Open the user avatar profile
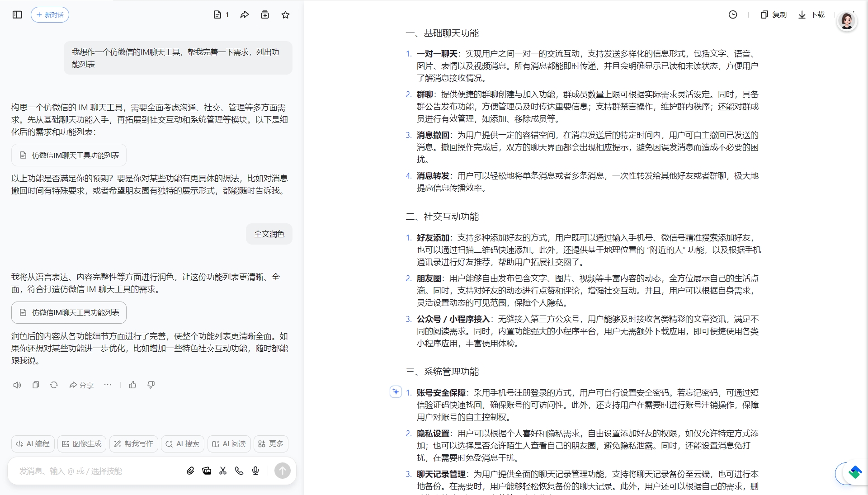This screenshot has height=495, width=868. pyautogui.click(x=847, y=21)
